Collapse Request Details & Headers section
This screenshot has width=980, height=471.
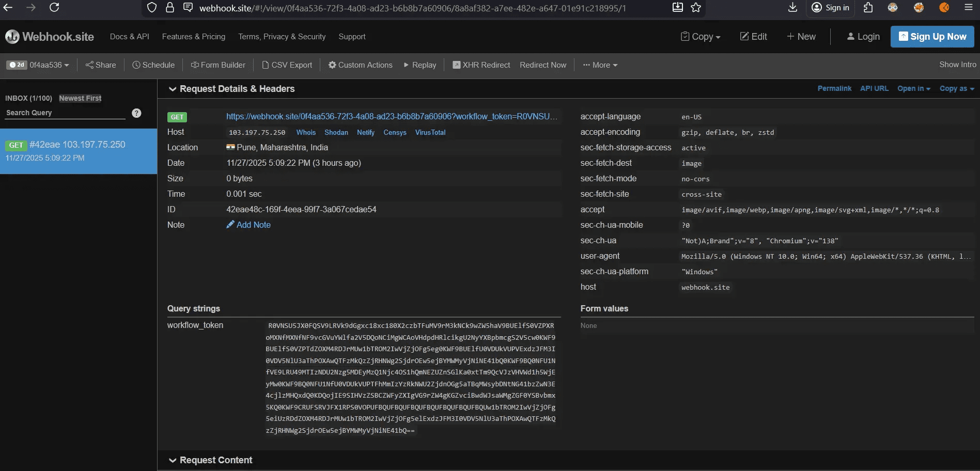[x=231, y=89]
